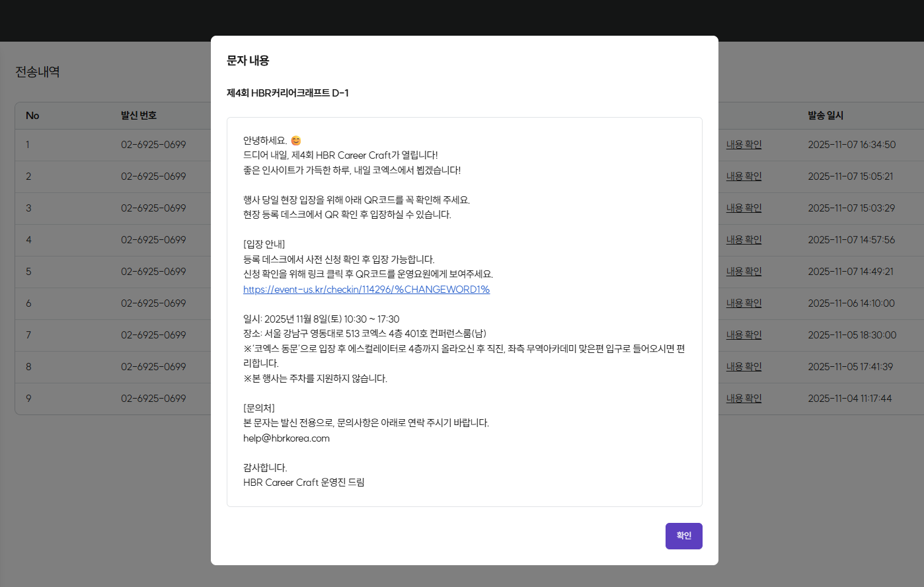Image resolution: width=924 pixels, height=587 pixels.
Task: Click the 문자 내용 dialog heading
Action: 247,59
